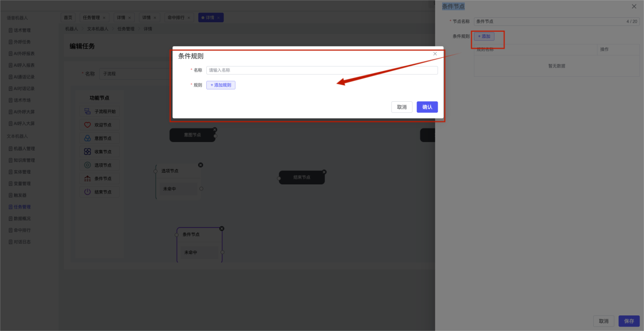644x331 pixels.
Task: Close the 条件节点 side panel
Action: 634,7
